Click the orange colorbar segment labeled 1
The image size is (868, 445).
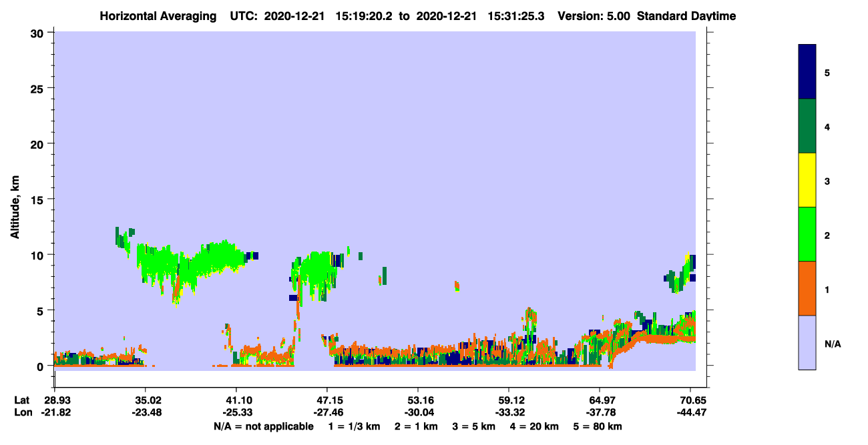coord(807,288)
